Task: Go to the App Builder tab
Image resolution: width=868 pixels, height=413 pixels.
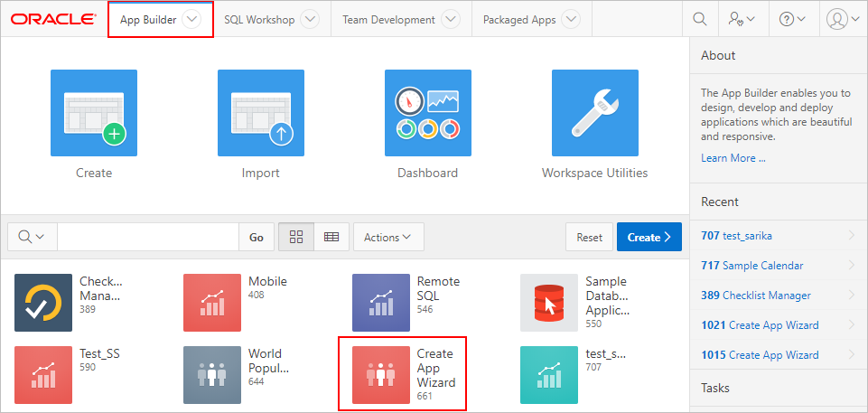Action: pos(148,19)
